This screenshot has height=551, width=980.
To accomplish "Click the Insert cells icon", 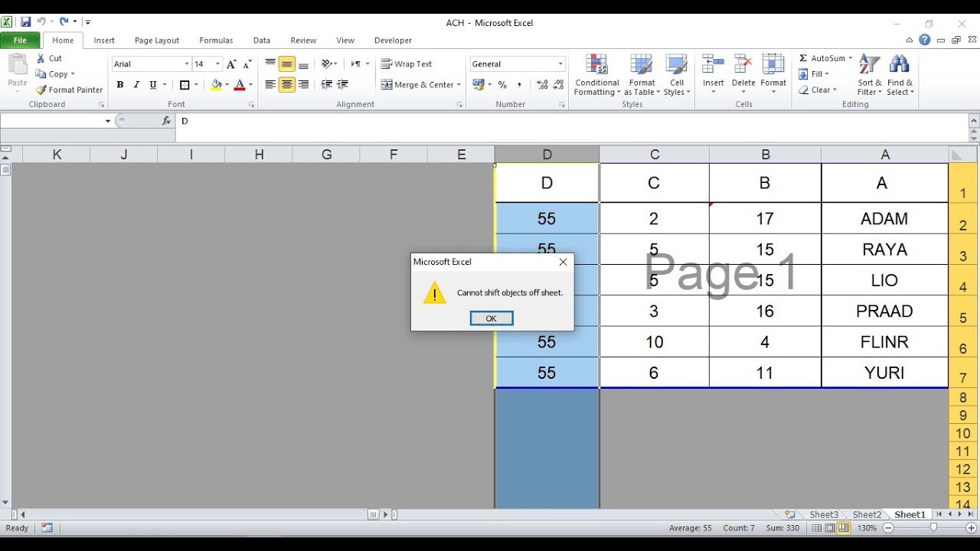I will coord(714,64).
